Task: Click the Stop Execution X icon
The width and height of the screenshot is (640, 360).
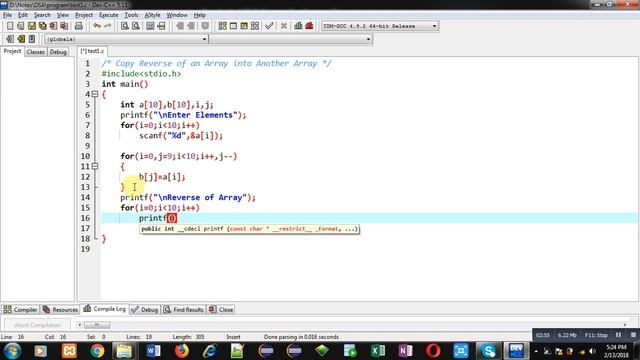Action: (x=284, y=26)
